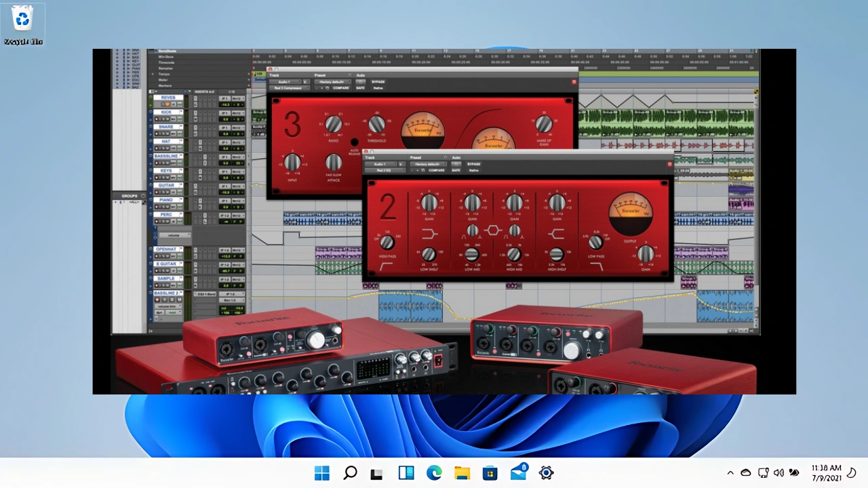Screen dimensions: 868x488
Task: Click the Low Shelf frequency knob on EQ
Action: coord(429,255)
